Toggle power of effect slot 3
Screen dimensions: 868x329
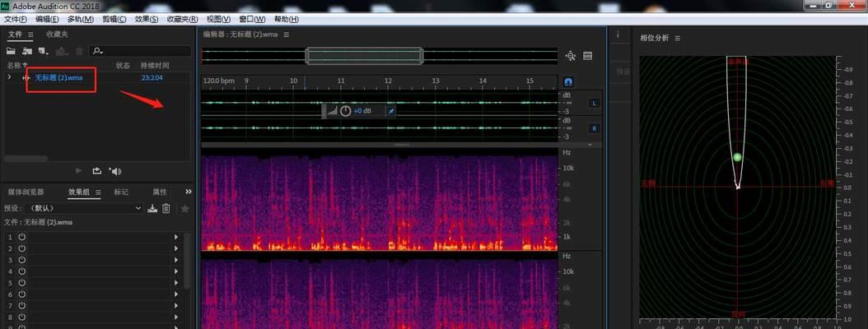click(x=22, y=260)
